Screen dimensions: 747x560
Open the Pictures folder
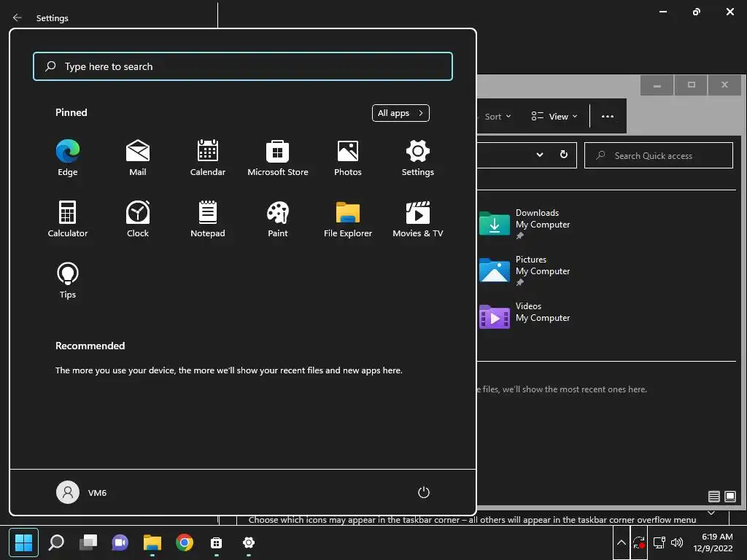pos(525,271)
